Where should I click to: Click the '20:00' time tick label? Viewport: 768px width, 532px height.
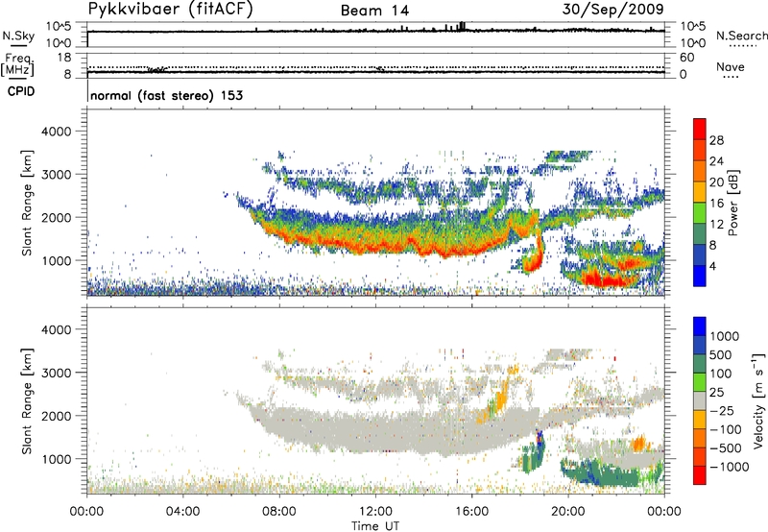568,512
